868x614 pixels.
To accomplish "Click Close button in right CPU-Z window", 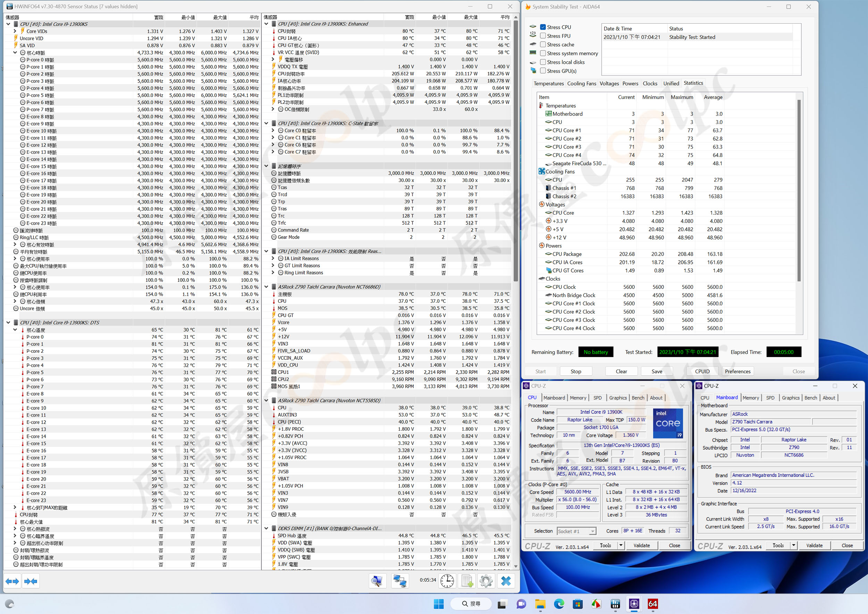I will tap(847, 546).
